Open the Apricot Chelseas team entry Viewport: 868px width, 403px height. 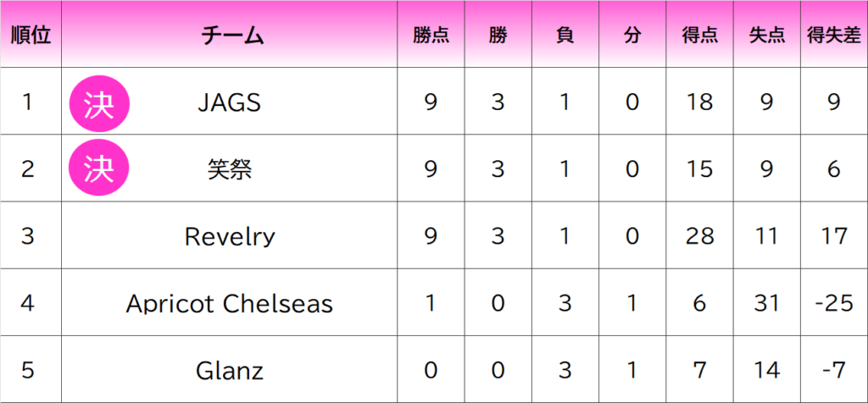[229, 303]
